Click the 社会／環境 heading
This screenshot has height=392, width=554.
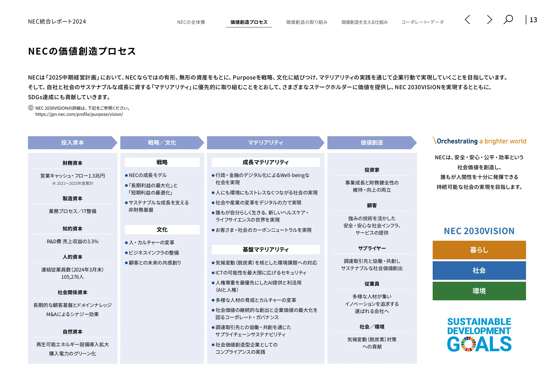click(x=372, y=327)
